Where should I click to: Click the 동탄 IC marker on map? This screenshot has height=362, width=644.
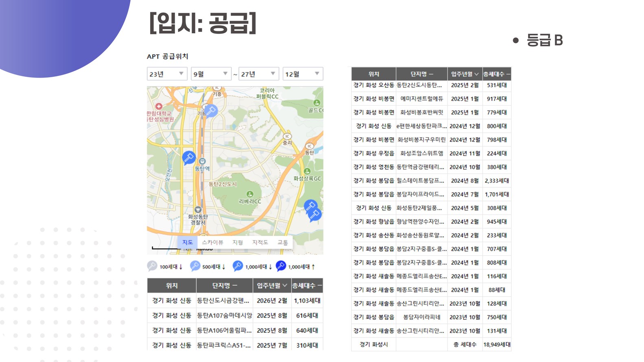coord(309,146)
